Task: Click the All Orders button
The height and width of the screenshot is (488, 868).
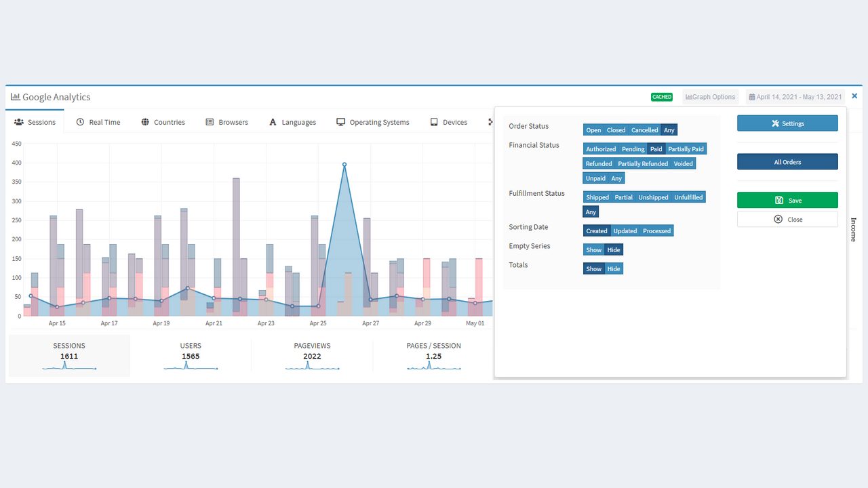Action: 787,161
